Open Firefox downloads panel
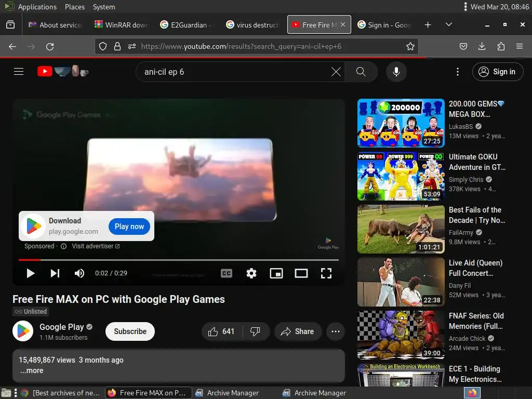The image size is (532, 399). (482, 46)
